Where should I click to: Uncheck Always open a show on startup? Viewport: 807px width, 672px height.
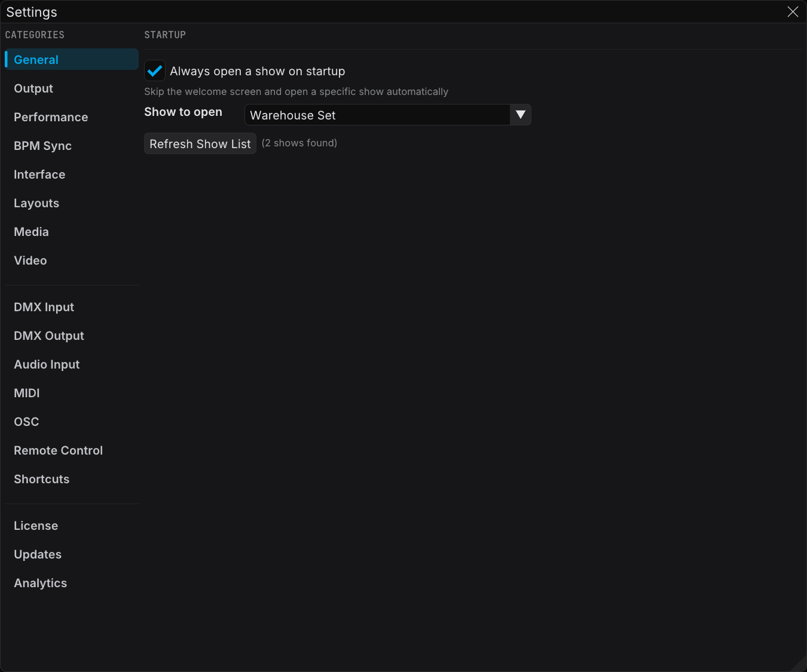[155, 70]
